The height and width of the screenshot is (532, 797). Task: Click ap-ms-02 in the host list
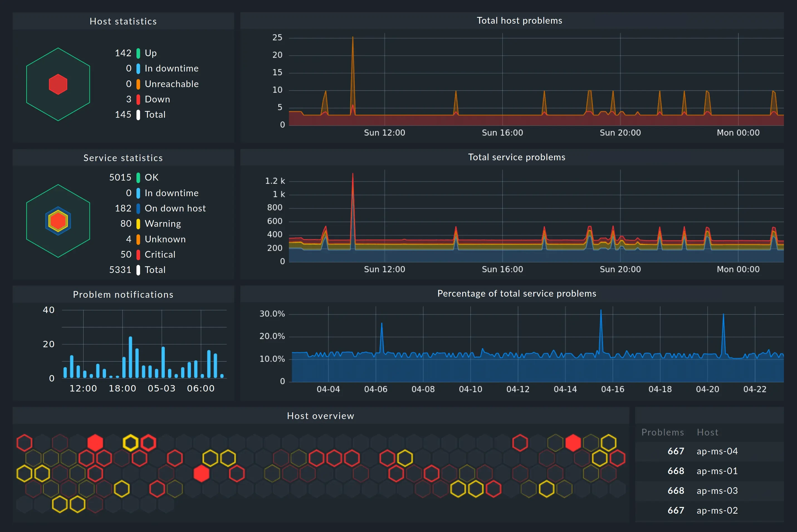click(x=717, y=510)
